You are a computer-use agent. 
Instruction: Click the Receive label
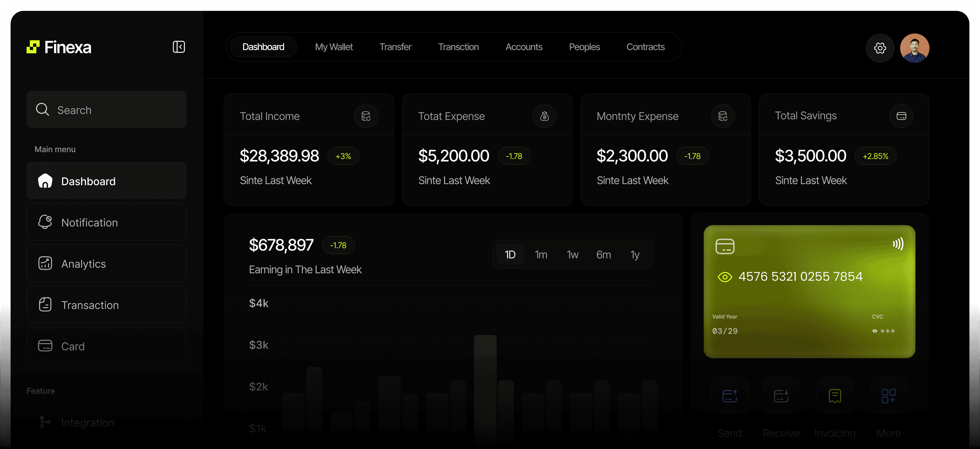(781, 433)
